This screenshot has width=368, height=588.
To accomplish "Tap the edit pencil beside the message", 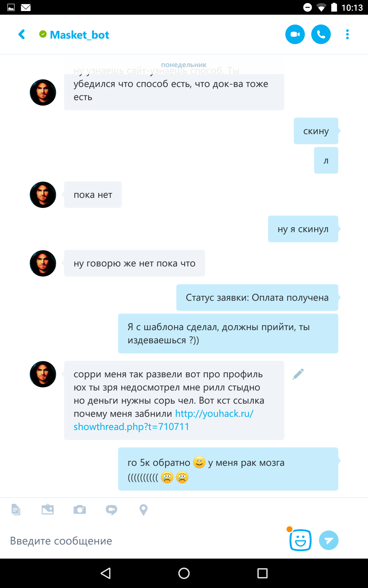I will point(298,374).
